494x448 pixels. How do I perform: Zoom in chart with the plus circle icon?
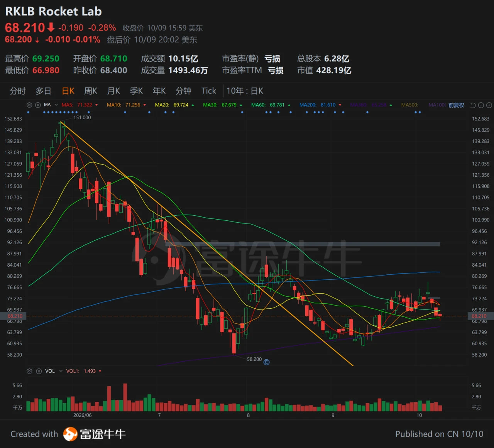point(489,105)
